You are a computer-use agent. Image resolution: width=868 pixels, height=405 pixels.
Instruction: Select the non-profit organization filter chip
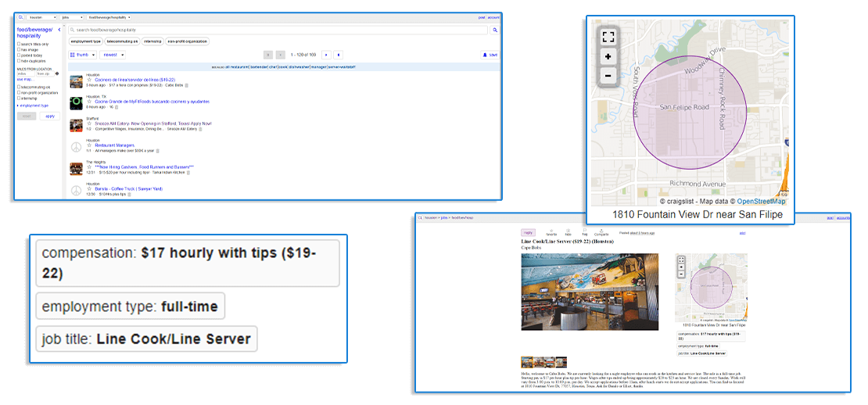[x=187, y=41]
